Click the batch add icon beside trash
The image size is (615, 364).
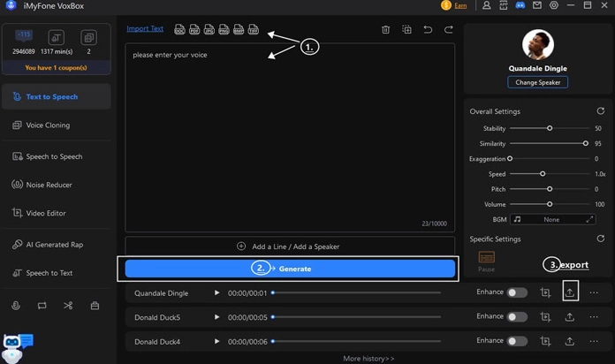pos(406,29)
